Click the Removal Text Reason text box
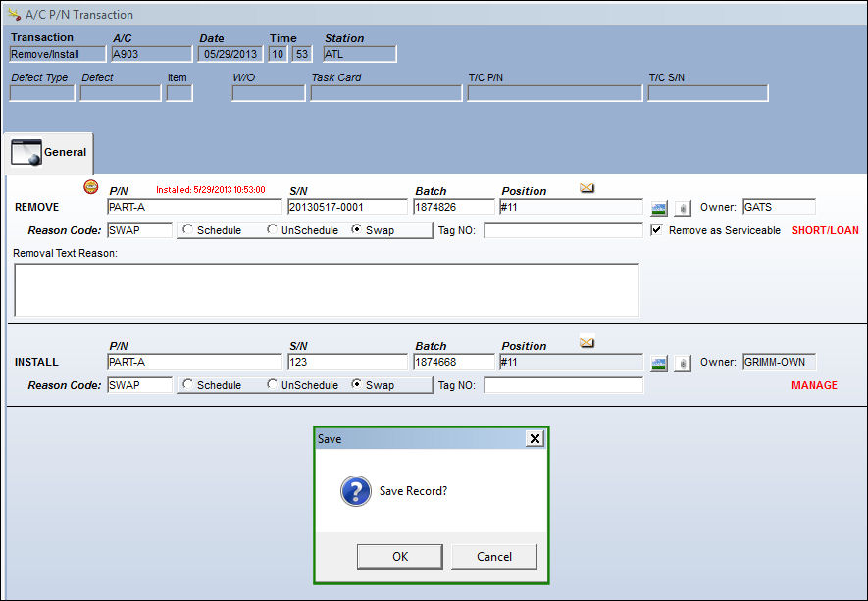 tap(327, 290)
